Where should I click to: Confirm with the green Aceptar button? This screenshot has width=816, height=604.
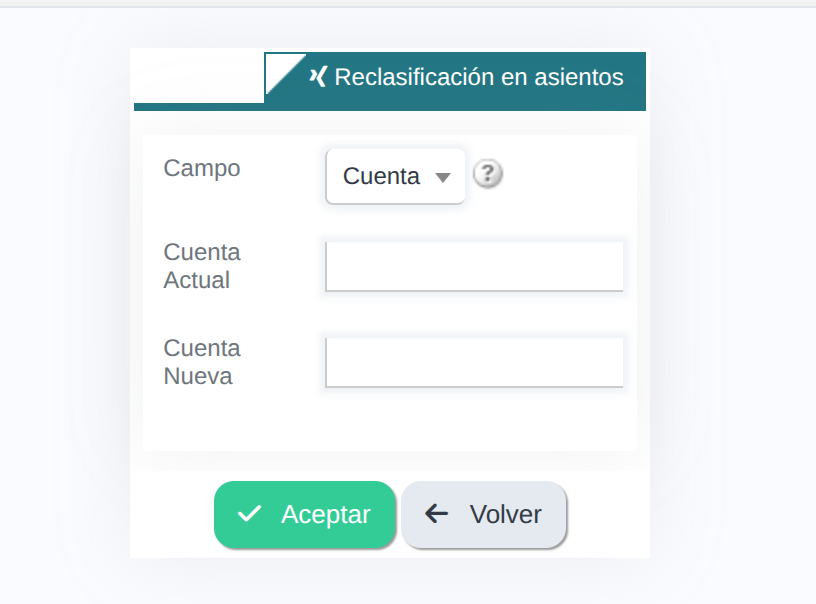pos(305,515)
